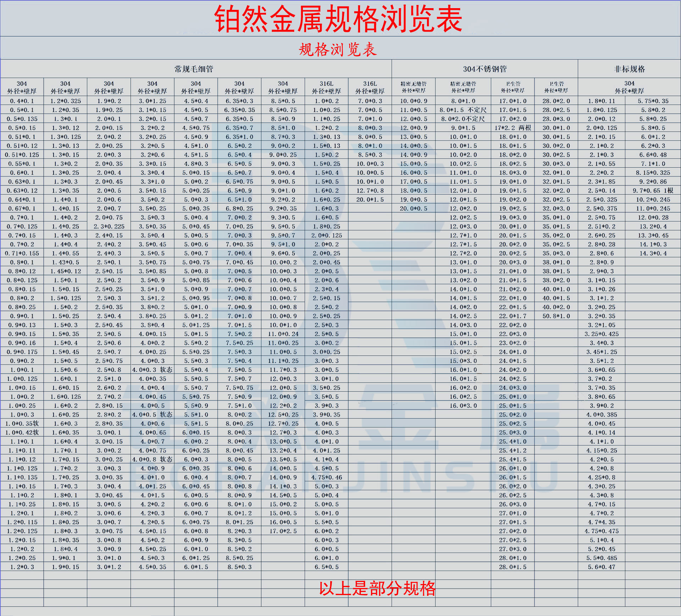Select the cell containing 0.4*0.1
This screenshot has width=681, height=616.
(21, 101)
